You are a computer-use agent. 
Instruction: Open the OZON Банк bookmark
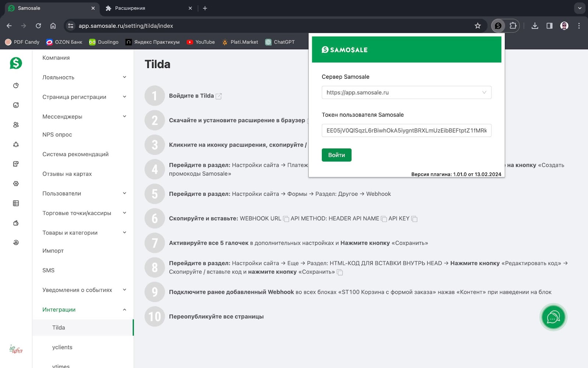coord(64,42)
